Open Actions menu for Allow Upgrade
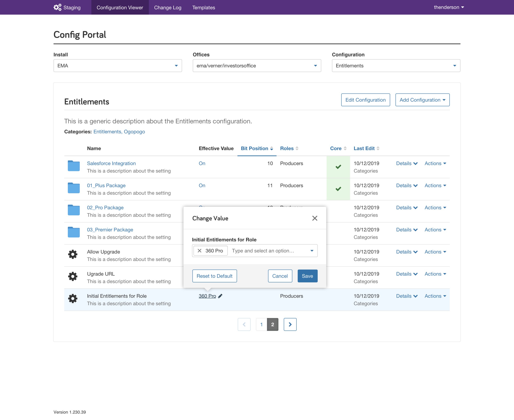The width and height of the screenshot is (514, 420). pyautogui.click(x=435, y=252)
